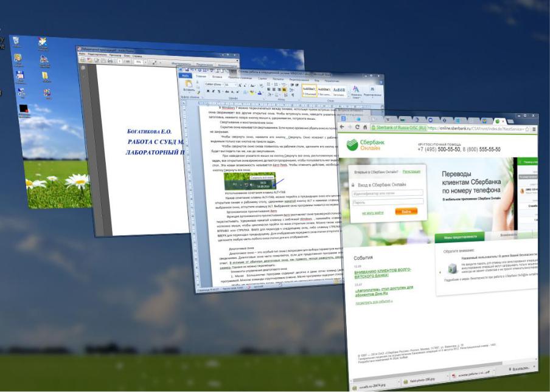Image resolution: width=550 pixels, height=392 pixels.
Task: Select the yellow folder icon on the desktop
Action: tap(45, 76)
